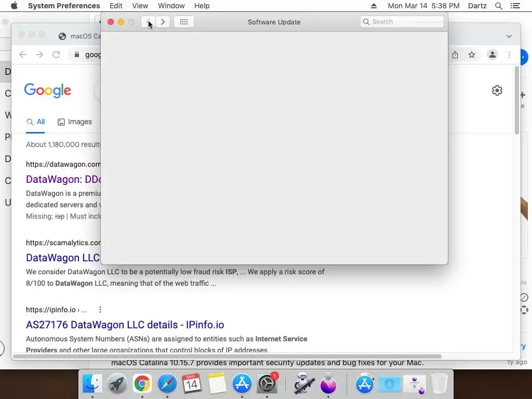Open the Help menu

pyautogui.click(x=202, y=6)
